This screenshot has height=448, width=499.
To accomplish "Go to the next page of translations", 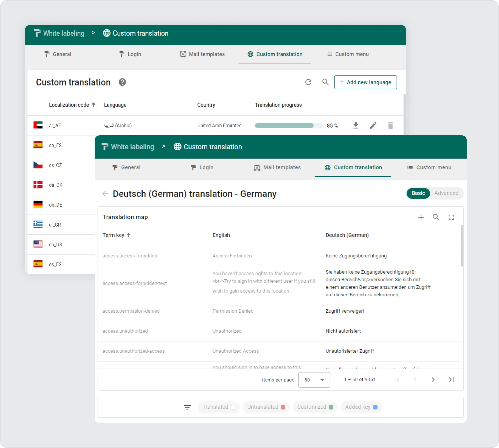I will 433,380.
